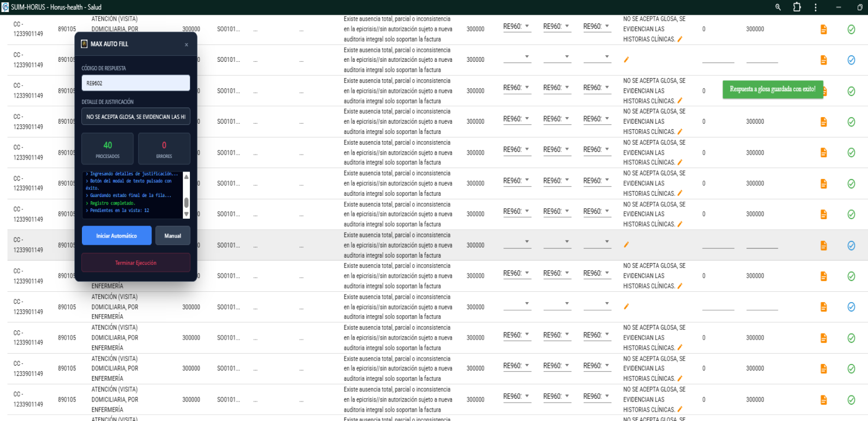
Task: Click blue check icon in second row from top
Action: 851,60
